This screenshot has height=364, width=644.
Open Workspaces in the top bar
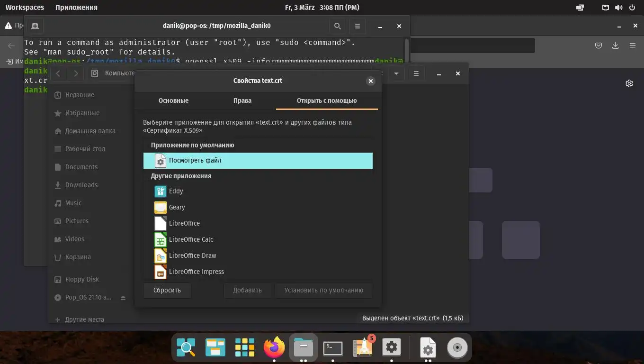(x=25, y=8)
